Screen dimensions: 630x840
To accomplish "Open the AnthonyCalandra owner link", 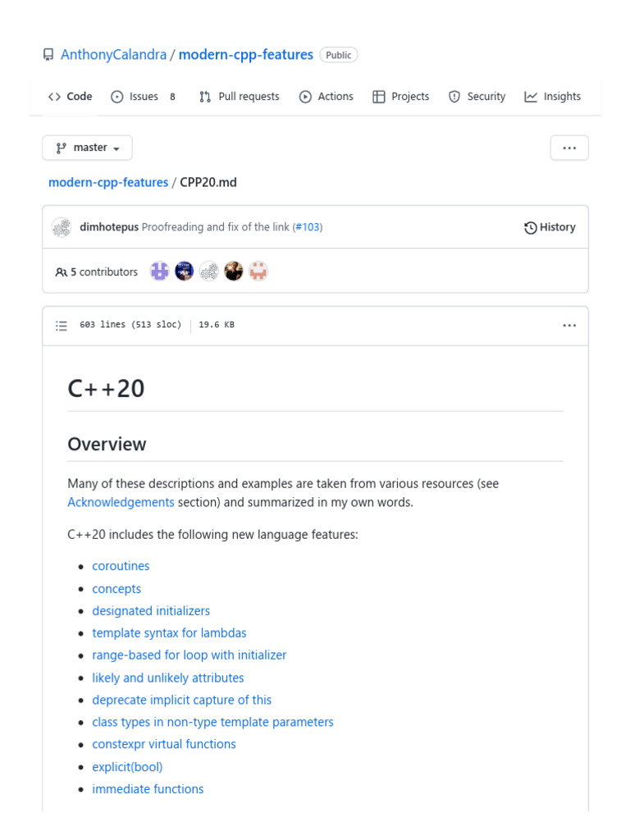I will (x=113, y=55).
